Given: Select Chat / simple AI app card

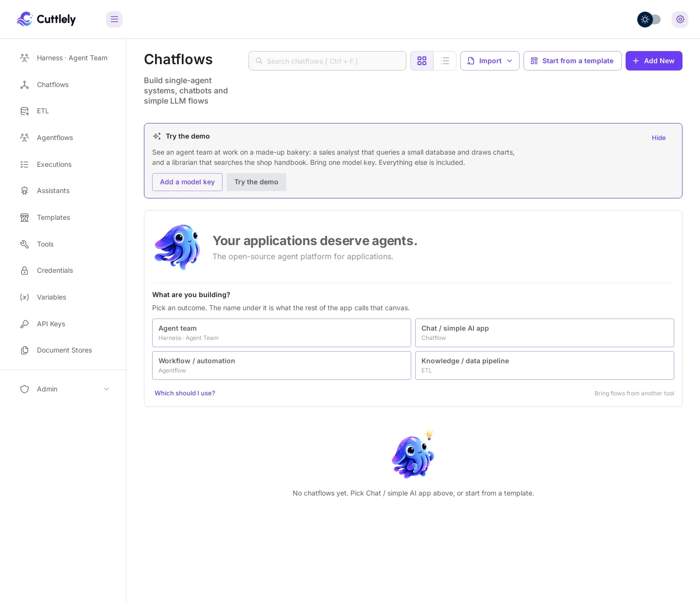Looking at the screenshot, I should (544, 333).
